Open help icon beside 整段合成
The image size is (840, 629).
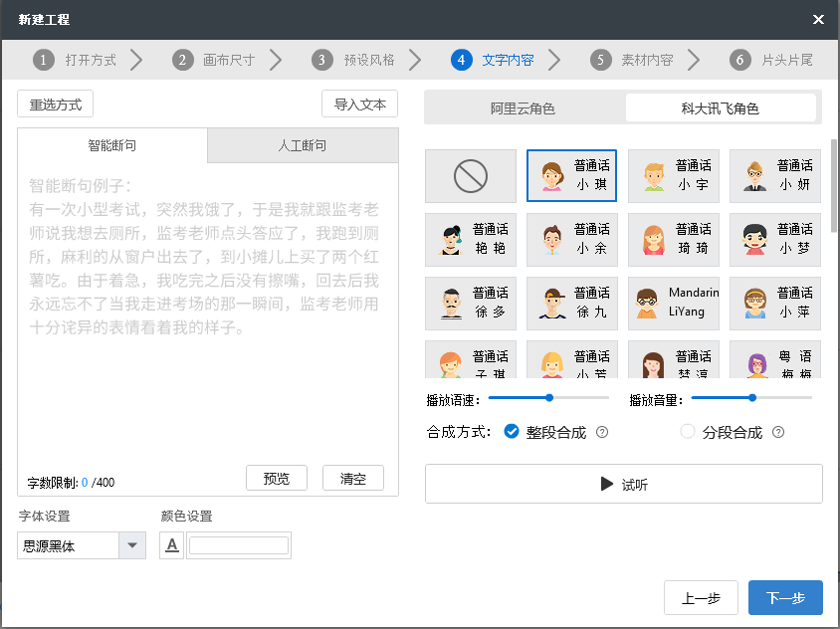[602, 432]
